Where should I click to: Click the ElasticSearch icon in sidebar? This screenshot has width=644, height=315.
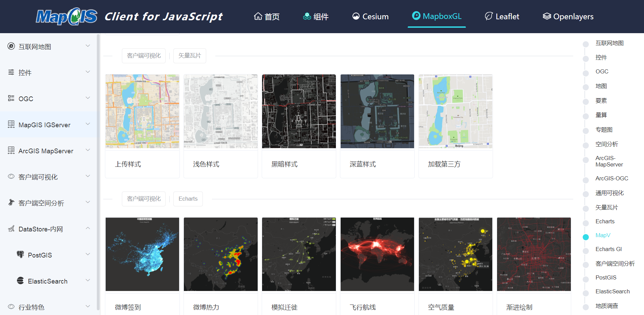coord(20,280)
